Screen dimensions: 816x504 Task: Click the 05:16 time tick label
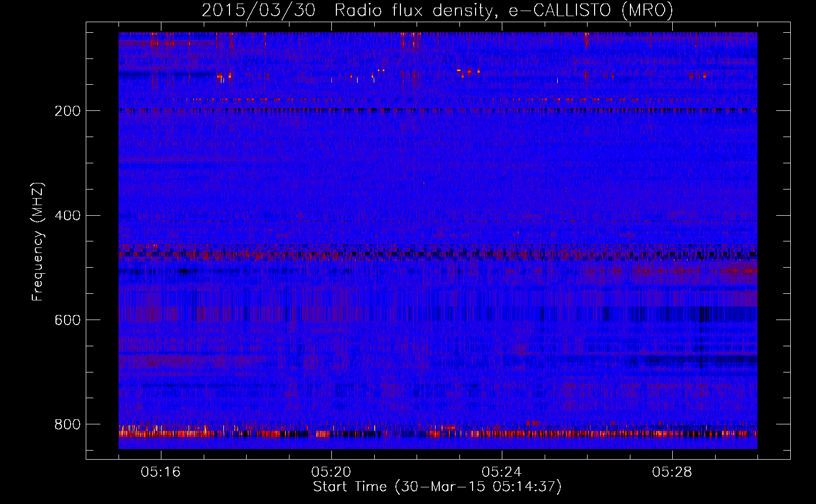pyautogui.click(x=161, y=472)
